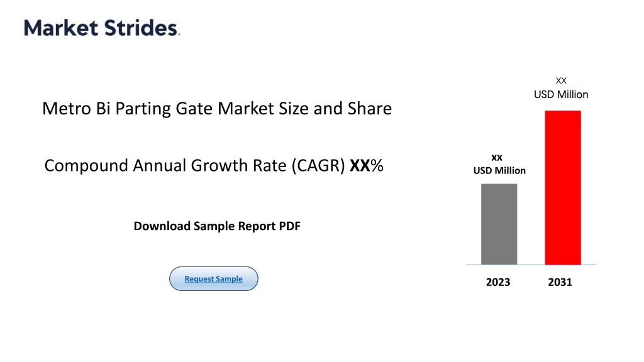Click the XX value above the red bar
Viewport: 644px width, 362px height.
(x=561, y=80)
